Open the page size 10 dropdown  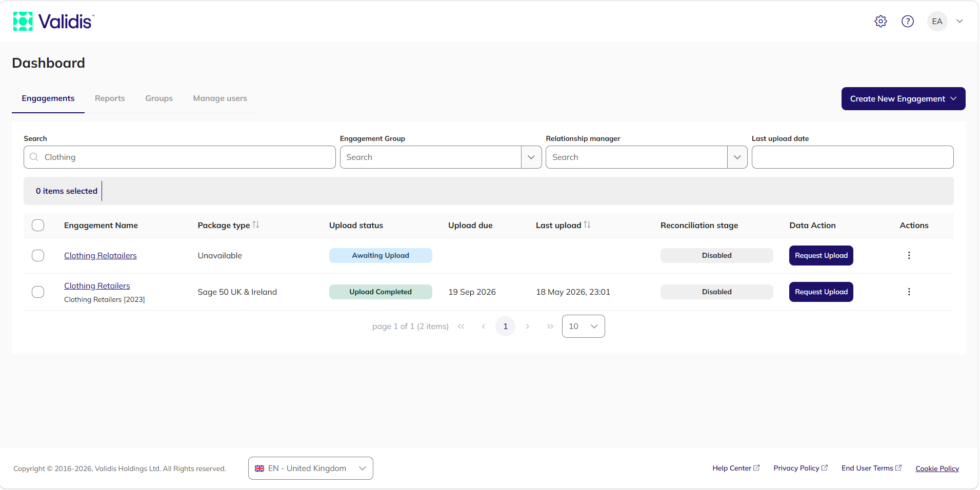[584, 326]
